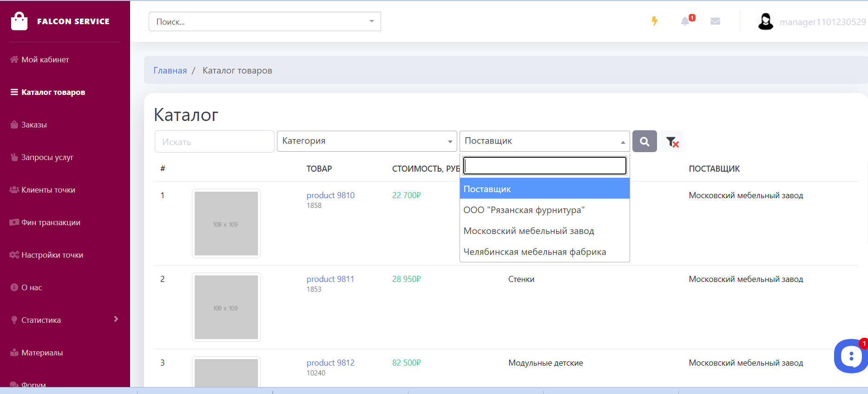Collapse the Поставщик dropdown

[544, 141]
